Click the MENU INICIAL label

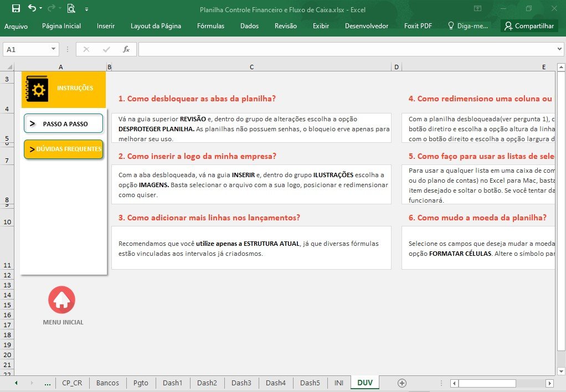[x=63, y=322]
